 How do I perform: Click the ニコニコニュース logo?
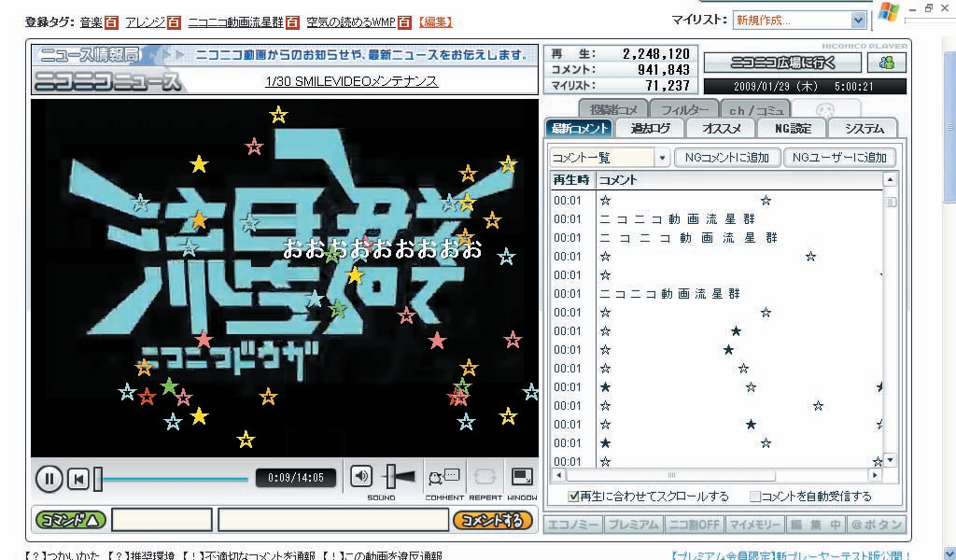tap(108, 81)
